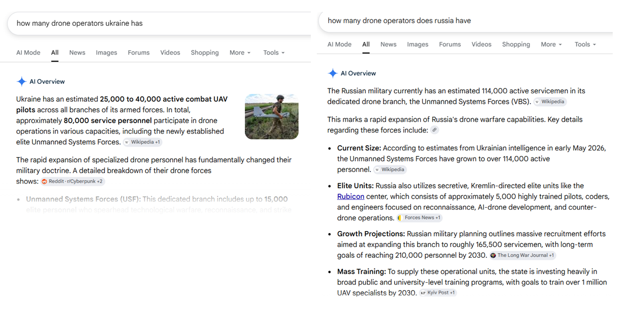This screenshot has width=644, height=309.
Task: Open Reddit r/Cyberpunk +2 source chip
Action: point(72,181)
